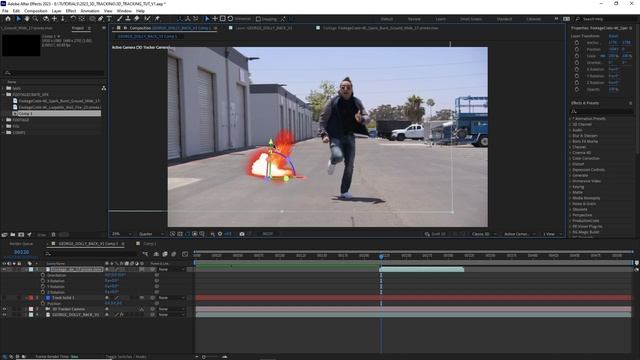The height and width of the screenshot is (360, 640).
Task: Open the Effect menu
Action: click(71, 11)
